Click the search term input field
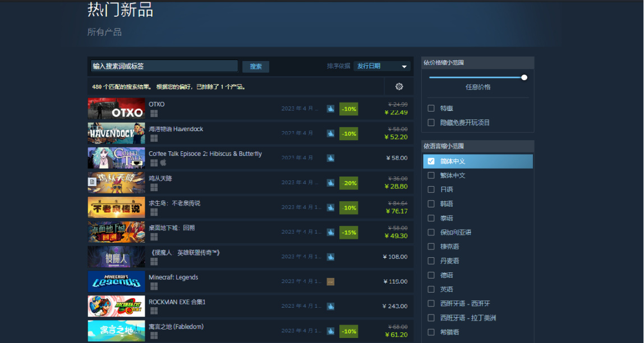This screenshot has height=343, width=644. (164, 66)
